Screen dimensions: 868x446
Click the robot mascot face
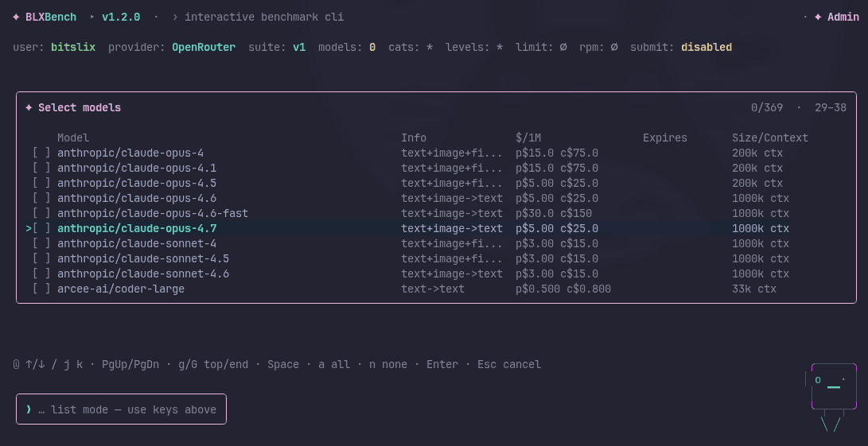[834, 386]
